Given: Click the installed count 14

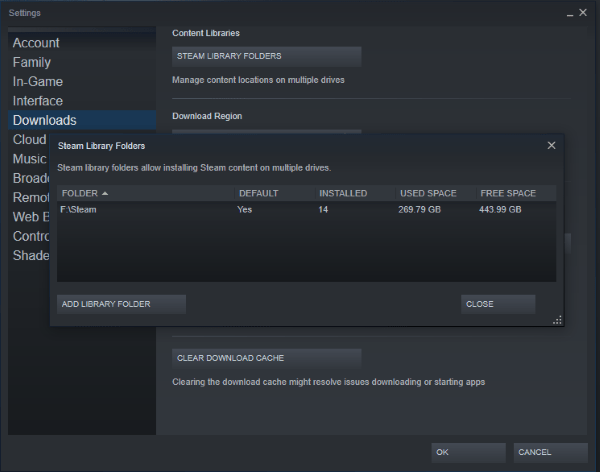Looking at the screenshot, I should point(323,210).
